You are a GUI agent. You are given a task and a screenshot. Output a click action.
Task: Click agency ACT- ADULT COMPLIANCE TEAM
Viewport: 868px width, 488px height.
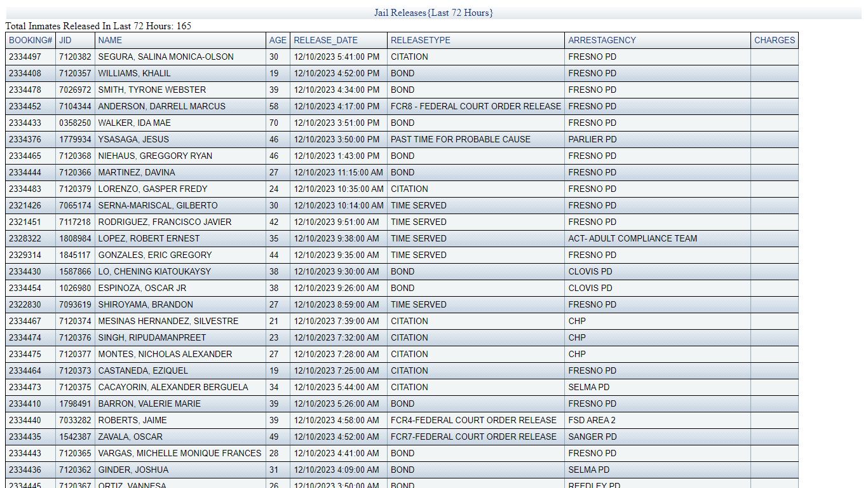[x=633, y=238]
